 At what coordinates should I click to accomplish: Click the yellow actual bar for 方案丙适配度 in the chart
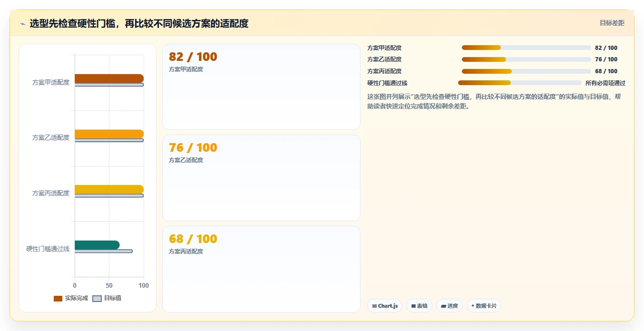coord(109,189)
